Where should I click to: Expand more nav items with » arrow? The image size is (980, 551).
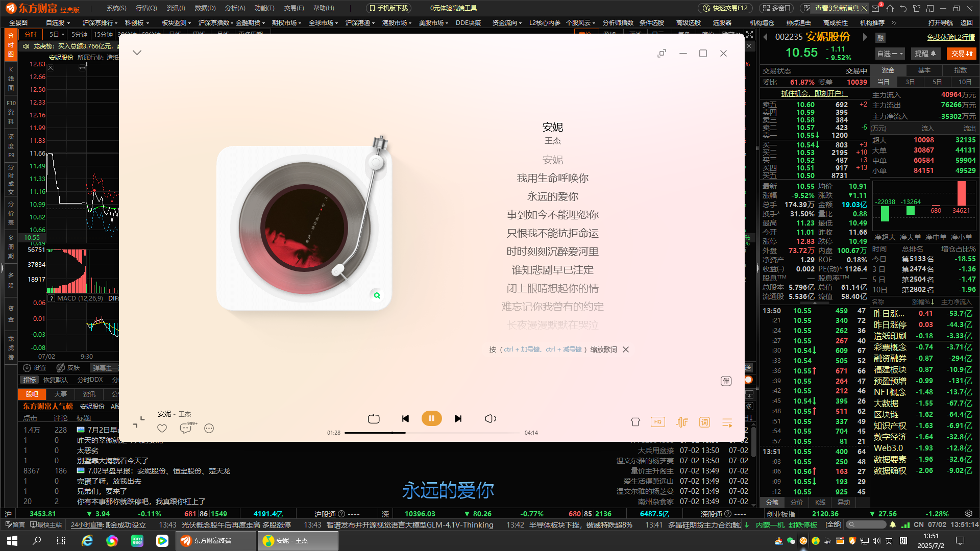point(894,22)
